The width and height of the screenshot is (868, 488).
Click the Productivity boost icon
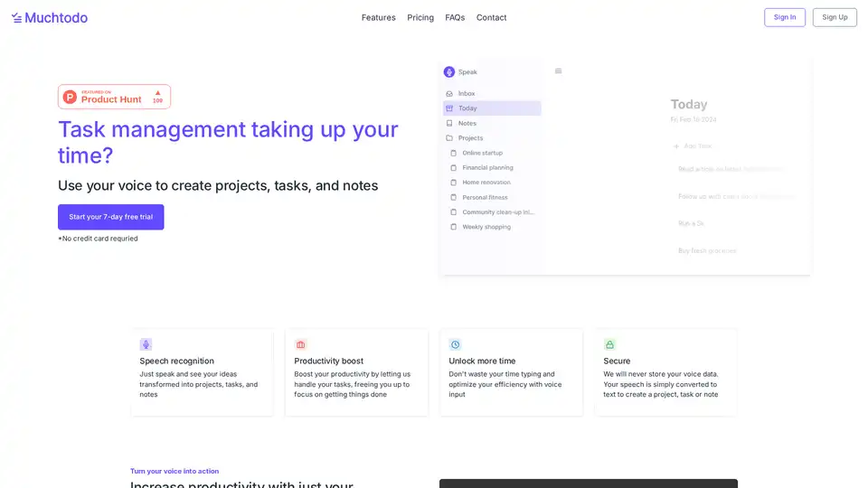[300, 344]
